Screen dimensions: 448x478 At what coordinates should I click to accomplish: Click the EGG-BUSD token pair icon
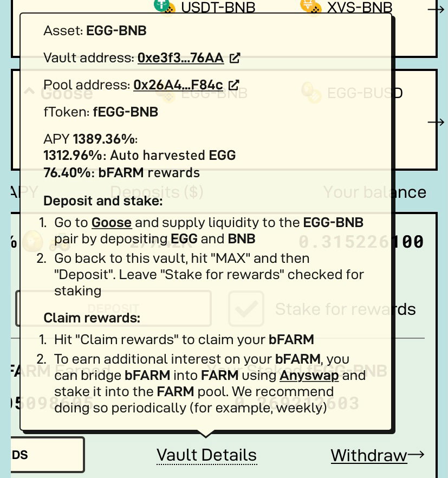point(311,92)
